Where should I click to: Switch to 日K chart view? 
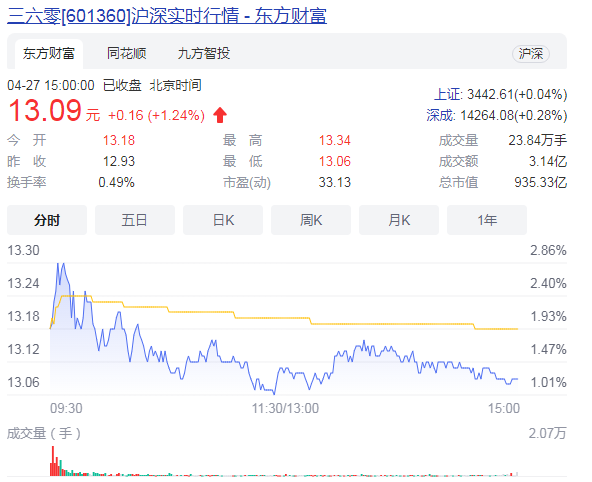tap(223, 220)
